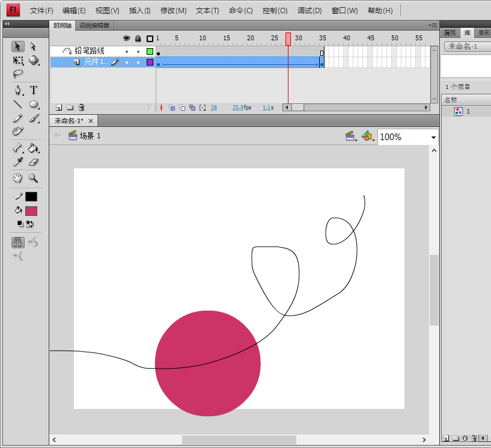Choose the Zoom magnifier tool
The image size is (491, 448).
34,178
